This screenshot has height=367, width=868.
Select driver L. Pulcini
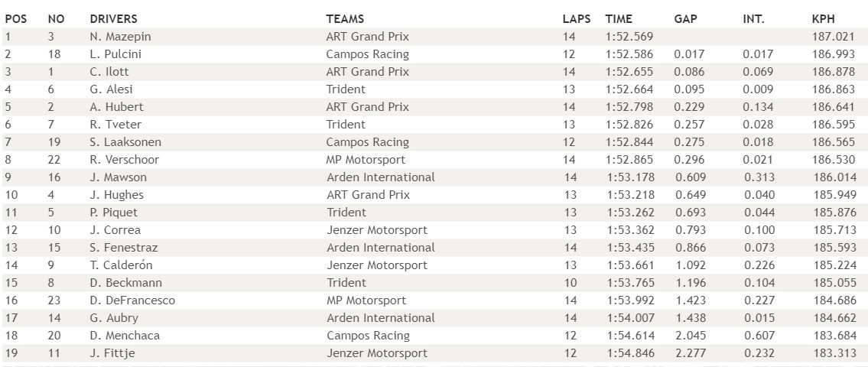(x=115, y=54)
